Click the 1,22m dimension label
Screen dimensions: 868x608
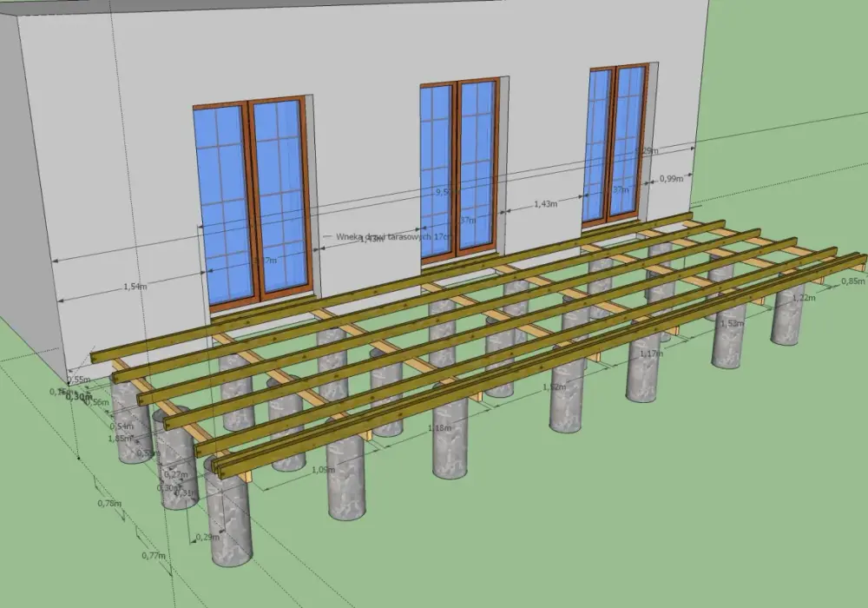click(x=804, y=297)
